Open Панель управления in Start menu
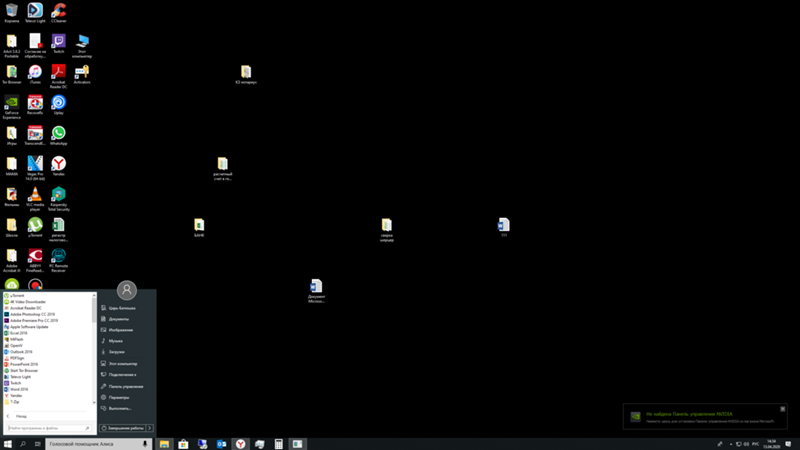This screenshot has height=450, width=800. (126, 386)
